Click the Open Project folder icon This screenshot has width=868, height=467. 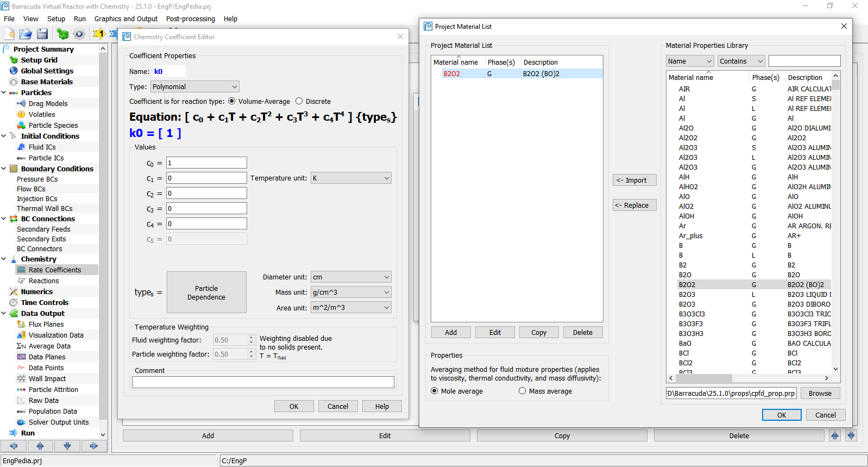pyautogui.click(x=26, y=34)
